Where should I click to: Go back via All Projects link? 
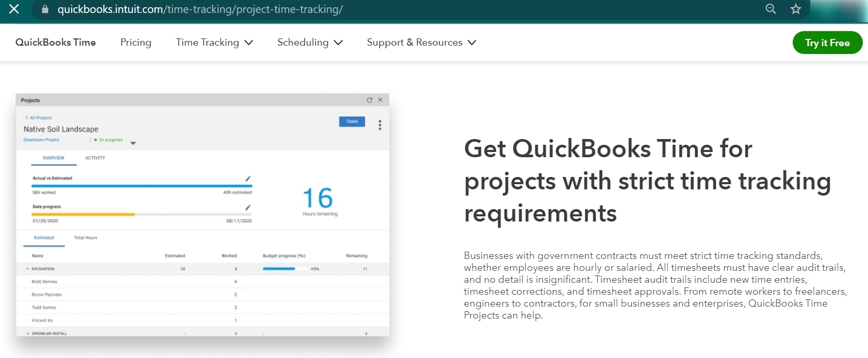(x=39, y=118)
